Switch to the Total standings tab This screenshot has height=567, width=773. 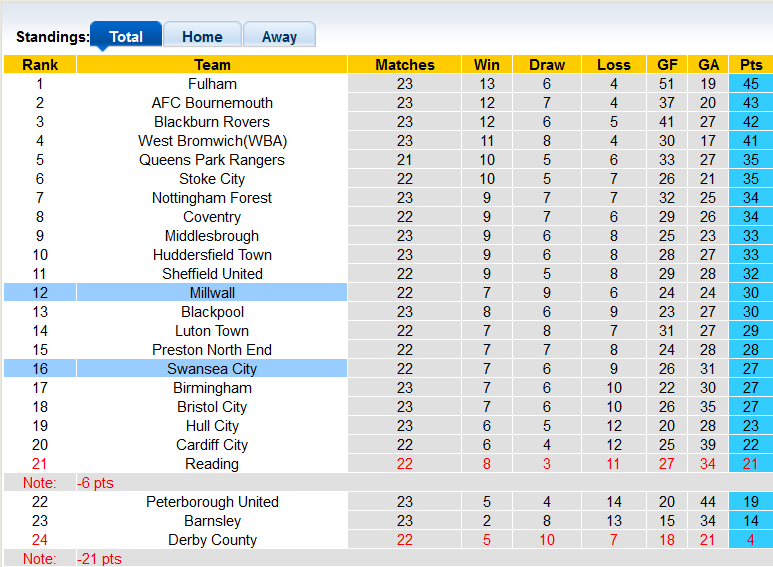coord(126,36)
